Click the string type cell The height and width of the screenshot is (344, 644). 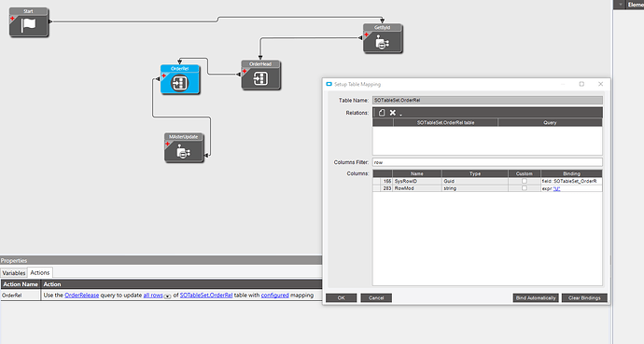pyautogui.click(x=475, y=188)
